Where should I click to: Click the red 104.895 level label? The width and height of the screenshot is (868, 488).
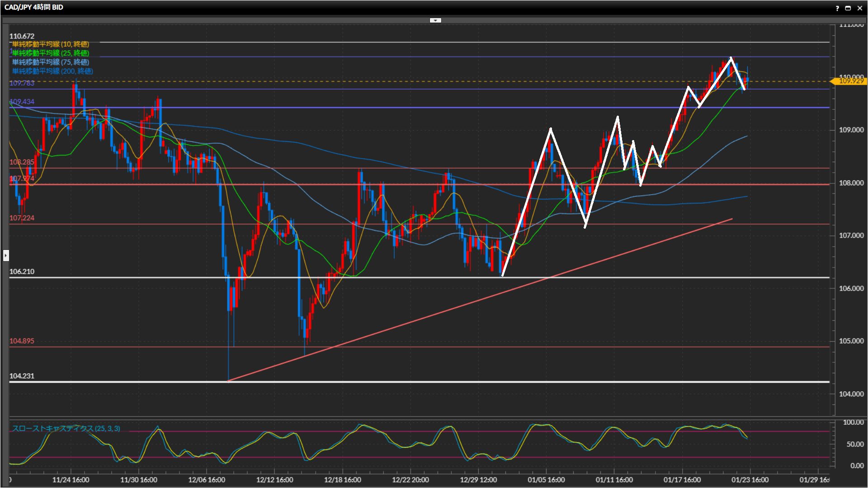pos(22,341)
